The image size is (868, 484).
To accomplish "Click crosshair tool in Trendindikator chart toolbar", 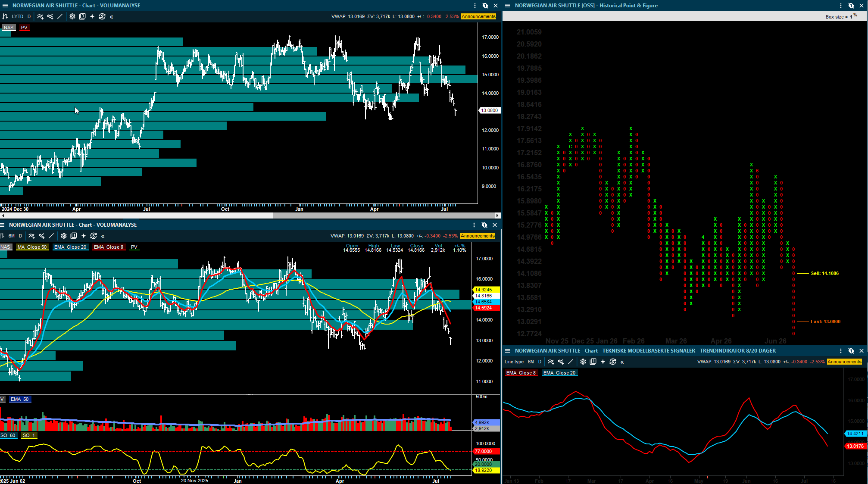I will [603, 362].
